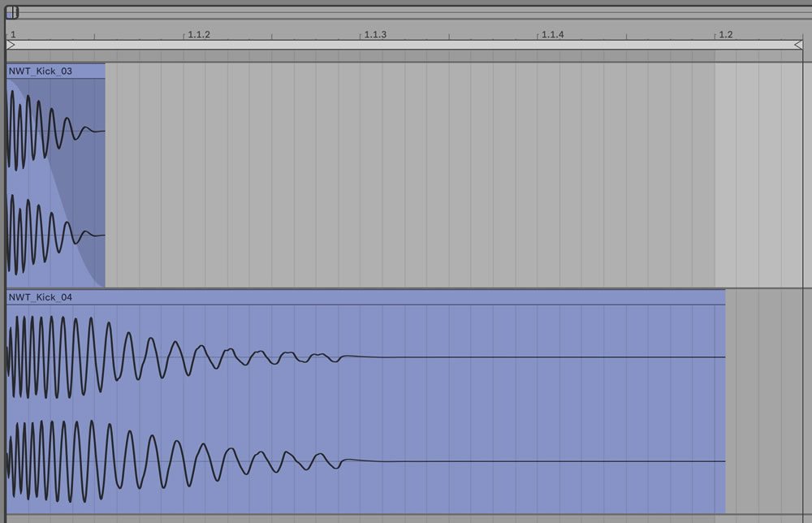Click the 1.1.2 beat-time ruler marker

(198, 35)
